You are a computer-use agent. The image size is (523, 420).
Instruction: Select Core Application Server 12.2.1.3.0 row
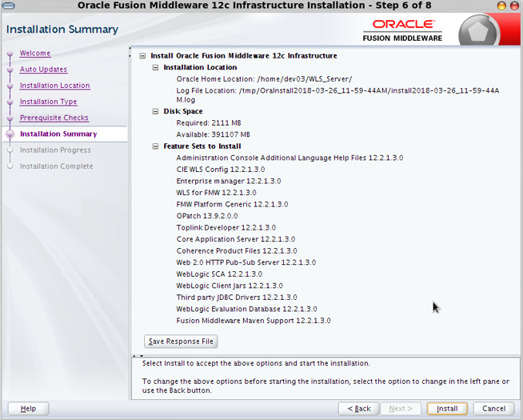click(x=236, y=239)
